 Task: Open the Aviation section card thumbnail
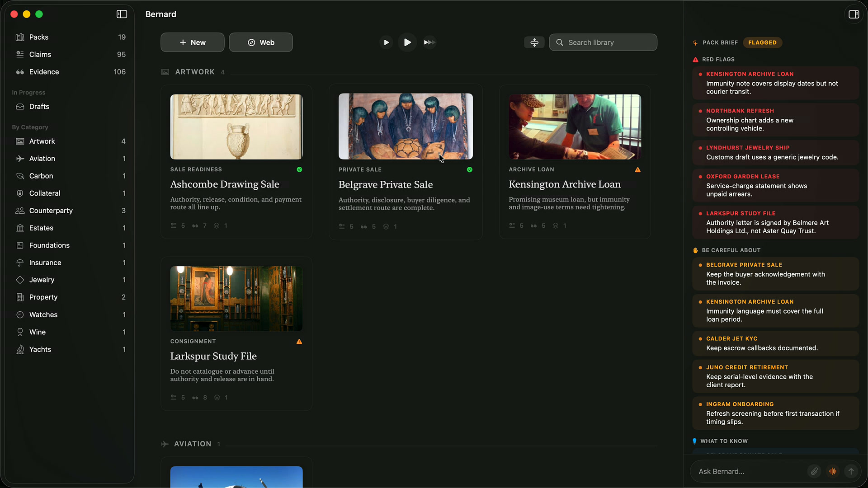[236, 477]
